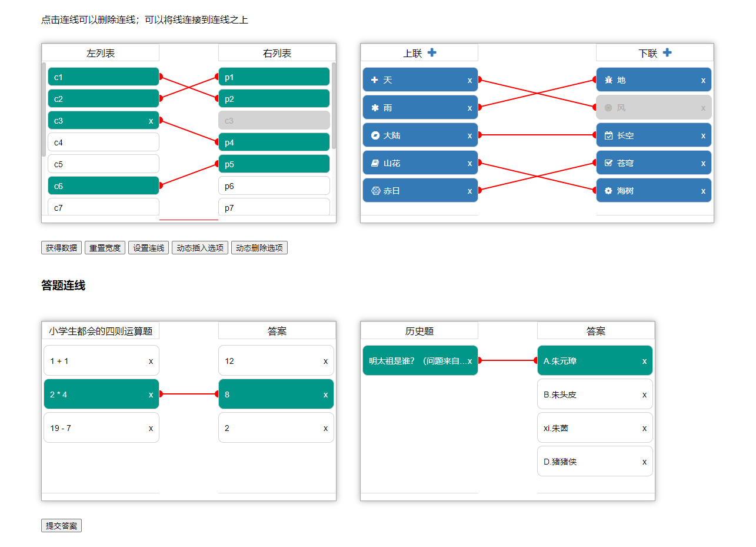
Task: Click the x on the 1 + 1 question
Action: (151, 361)
